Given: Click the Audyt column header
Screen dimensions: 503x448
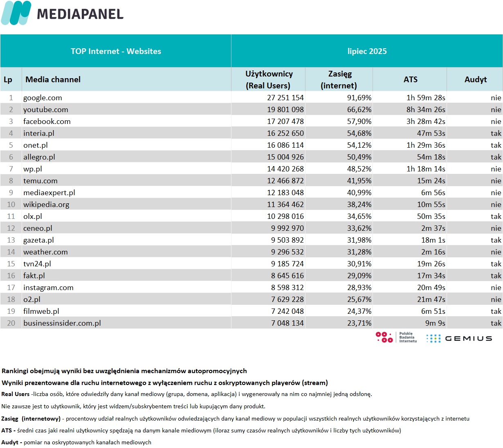Looking at the screenshot, I should (475, 79).
